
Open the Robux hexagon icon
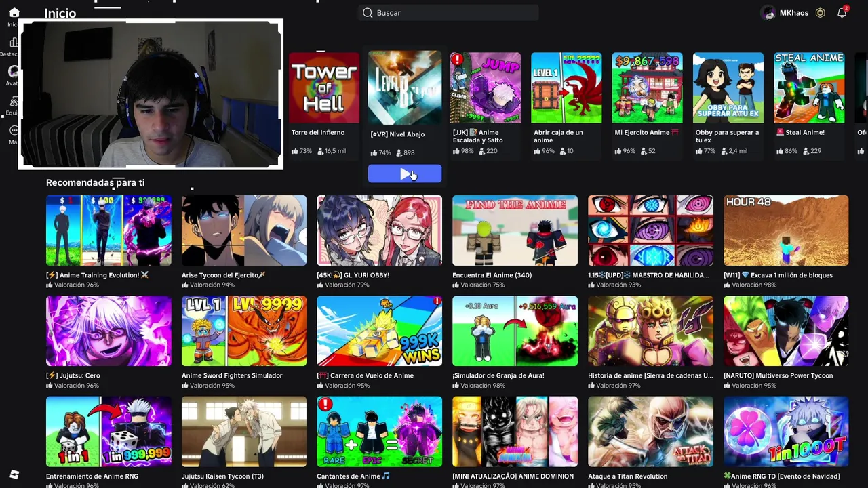pos(821,13)
